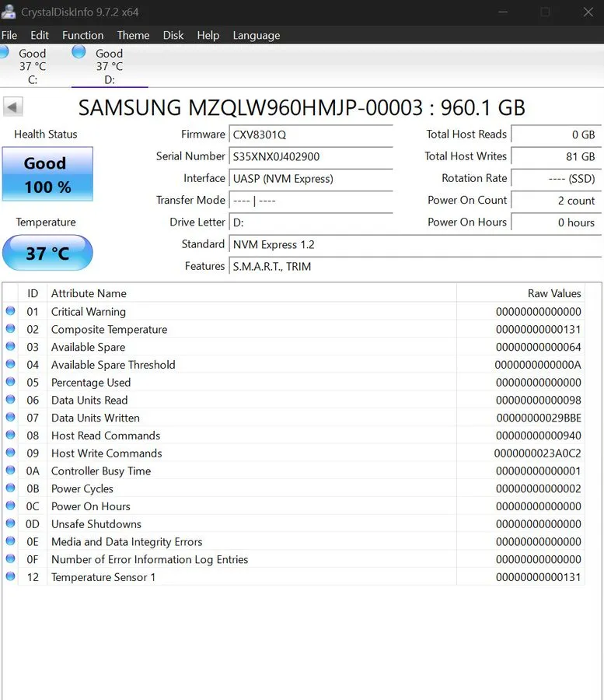
Task: Click the Drive Letter field D:
Action: (310, 222)
